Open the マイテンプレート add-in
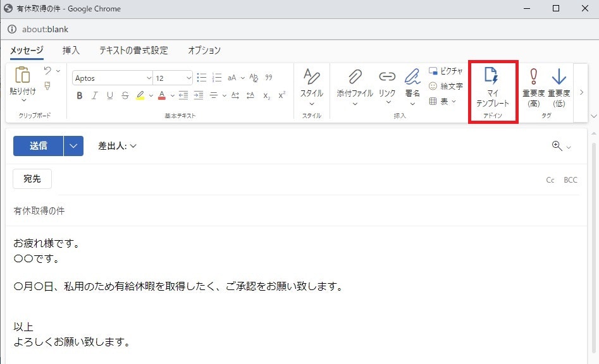The height and width of the screenshot is (364, 599). [493, 87]
